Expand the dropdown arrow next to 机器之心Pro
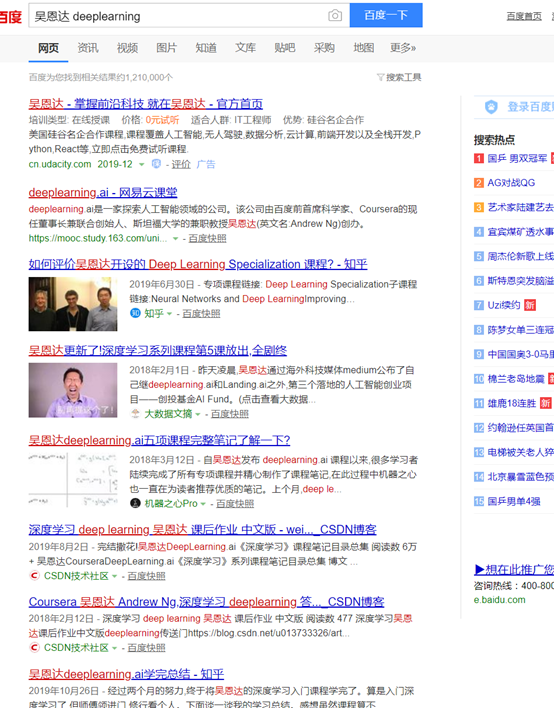The width and height of the screenshot is (554, 708). [x=203, y=503]
